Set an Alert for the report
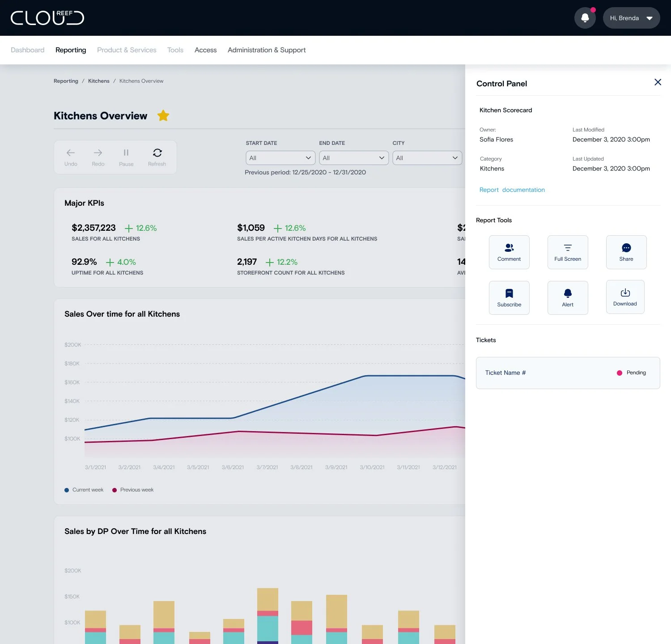The image size is (671, 644). point(568,298)
